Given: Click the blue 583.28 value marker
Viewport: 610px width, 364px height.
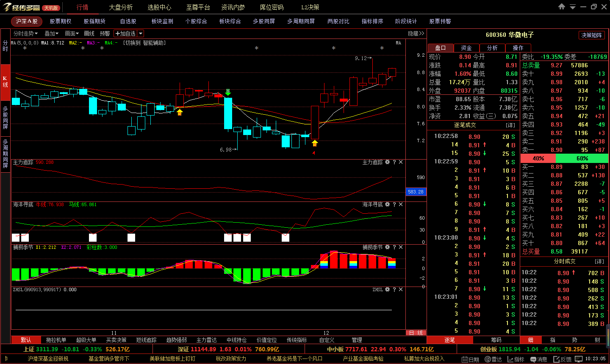Looking at the screenshot, I should 416,192.
